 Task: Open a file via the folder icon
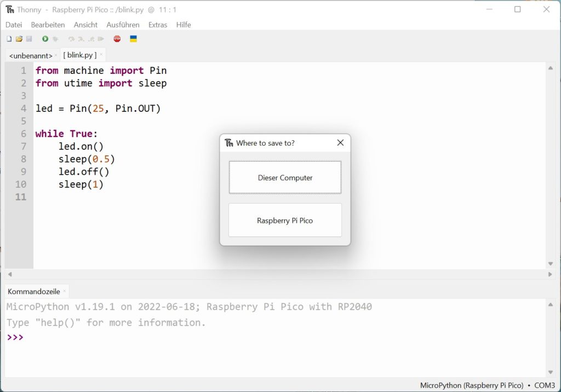tap(19, 39)
